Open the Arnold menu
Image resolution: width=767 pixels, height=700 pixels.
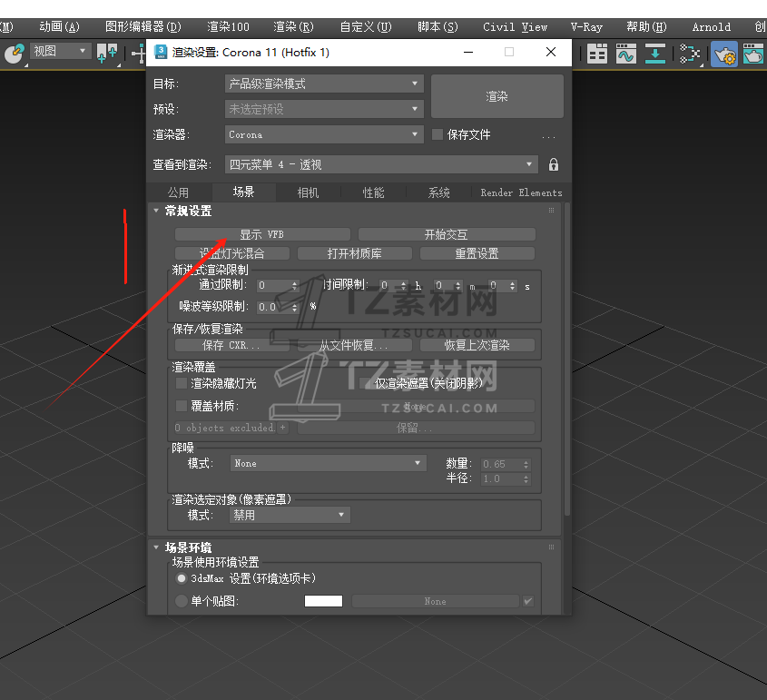coord(712,27)
